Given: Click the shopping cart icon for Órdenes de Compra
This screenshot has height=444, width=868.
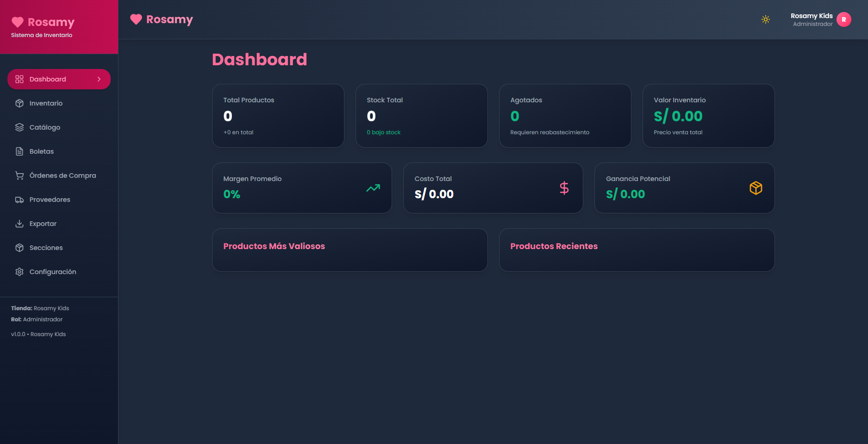Looking at the screenshot, I should click(x=19, y=175).
